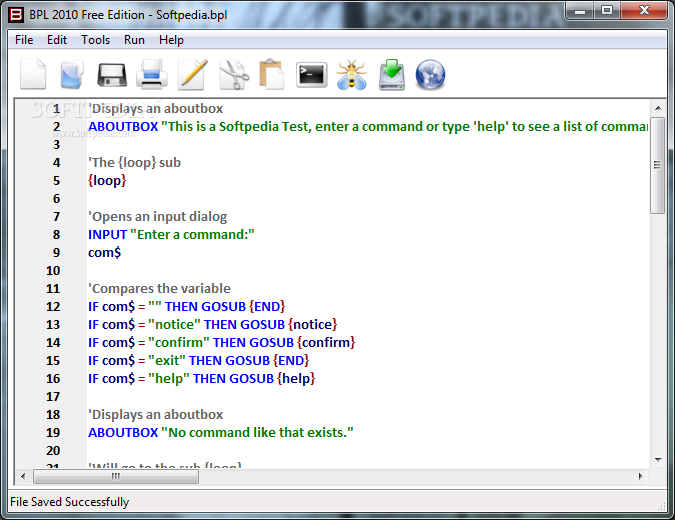The image size is (675, 520).
Task: Click the scissors Cut icon
Action: coord(234,75)
